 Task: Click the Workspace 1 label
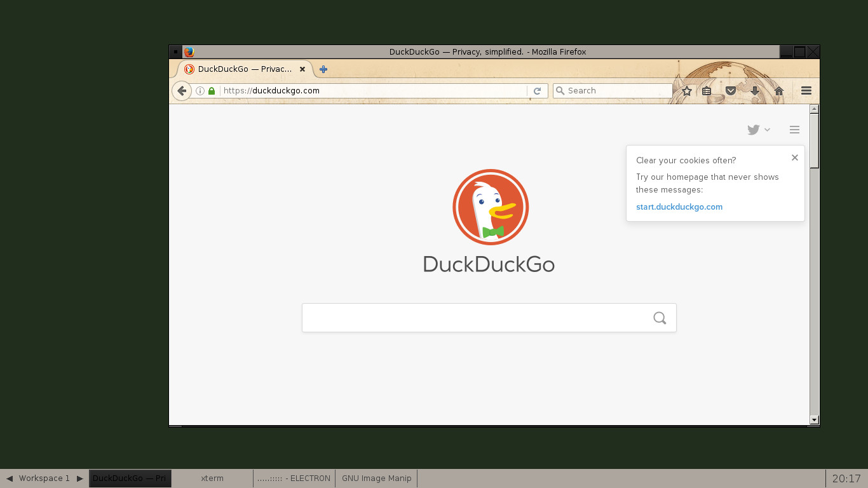[x=44, y=478]
